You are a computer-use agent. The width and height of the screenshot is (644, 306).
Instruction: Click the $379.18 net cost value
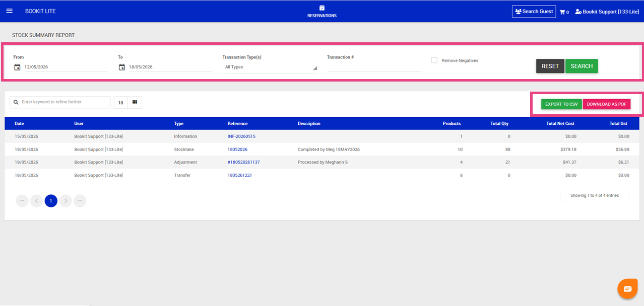(x=568, y=149)
